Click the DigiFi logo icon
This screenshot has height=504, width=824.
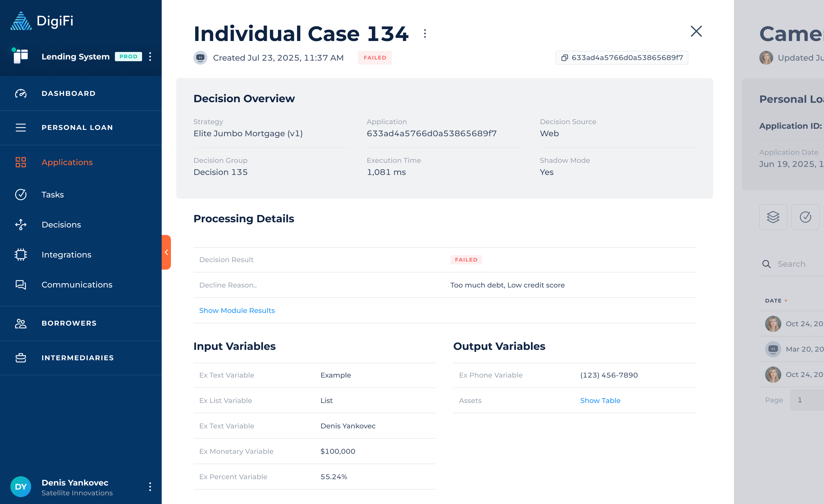[21, 21]
